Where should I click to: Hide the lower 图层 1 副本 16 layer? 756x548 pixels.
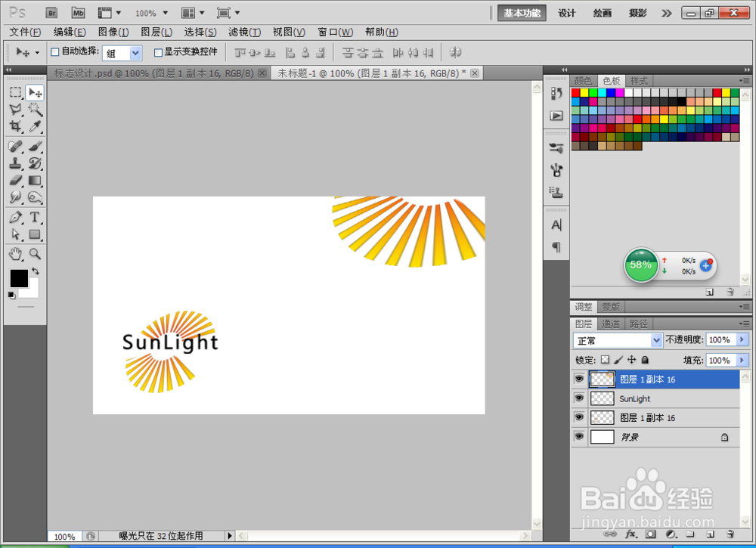pos(579,417)
